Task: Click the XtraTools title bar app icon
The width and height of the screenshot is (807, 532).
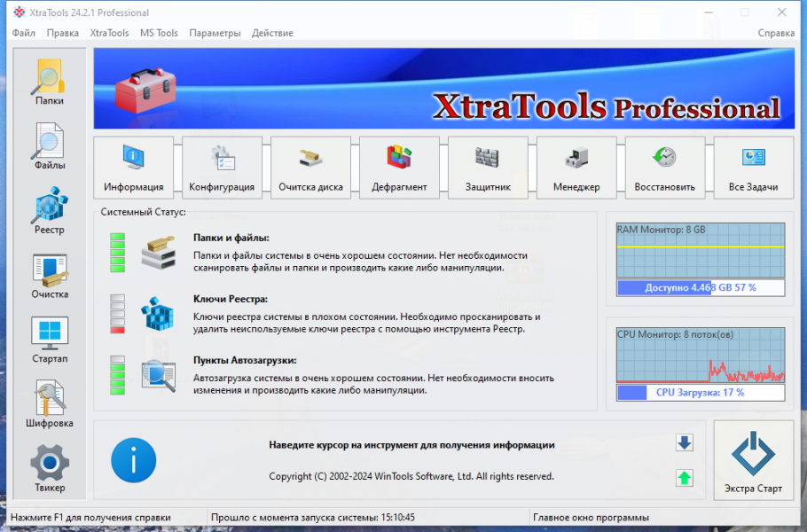Action: [19, 12]
